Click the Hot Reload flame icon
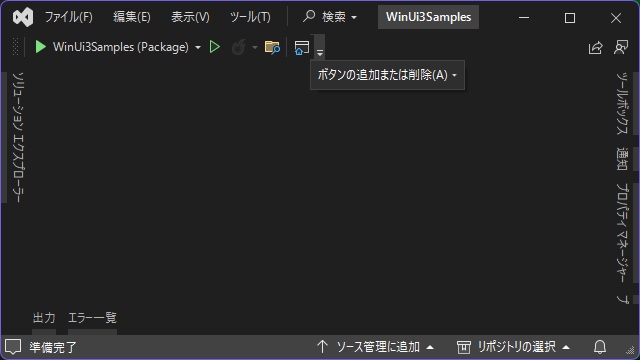 coord(238,47)
